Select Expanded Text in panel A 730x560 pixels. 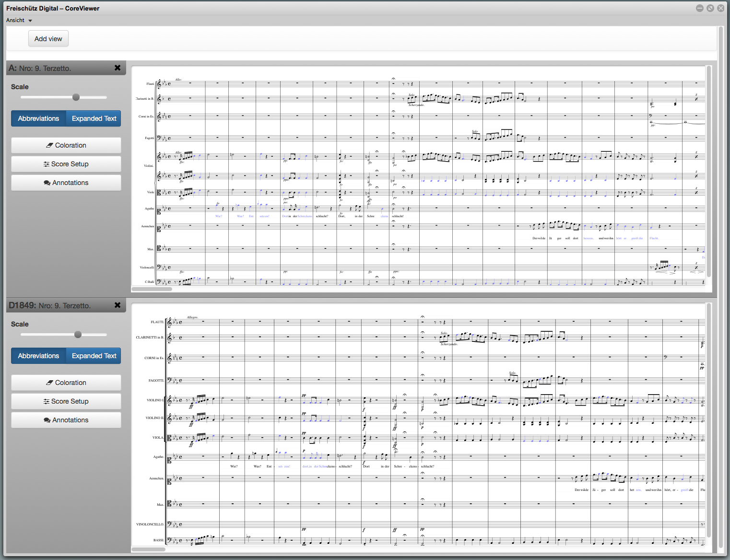pyautogui.click(x=94, y=118)
